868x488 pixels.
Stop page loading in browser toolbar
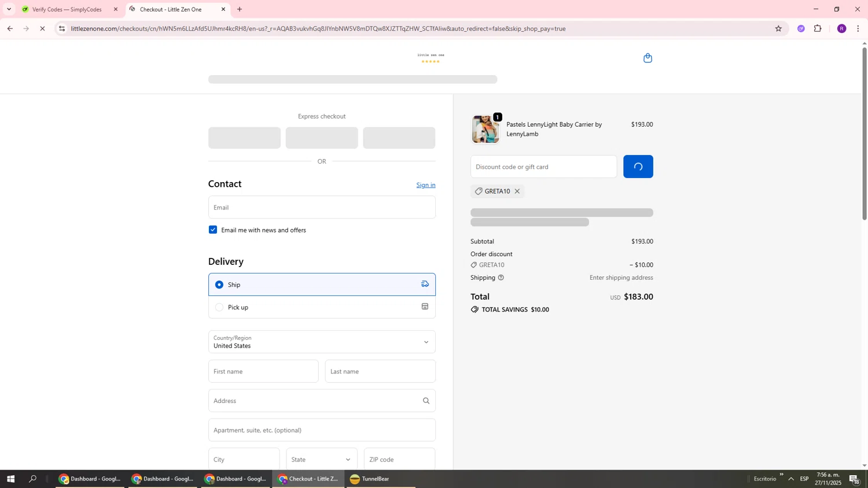click(42, 28)
